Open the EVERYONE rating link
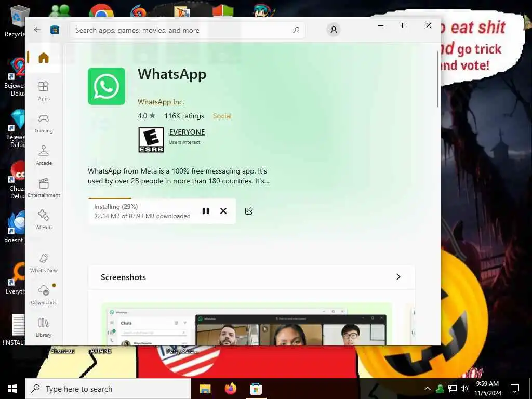 (187, 132)
